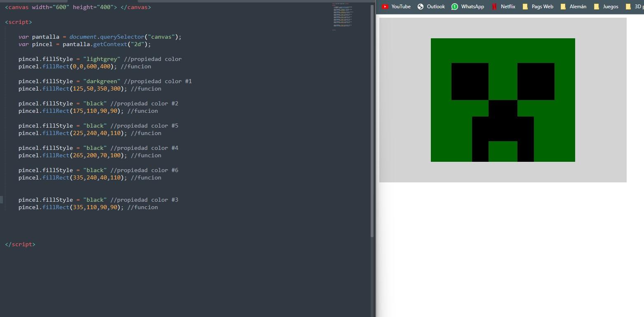Open the YouTube bookmark

click(396, 7)
